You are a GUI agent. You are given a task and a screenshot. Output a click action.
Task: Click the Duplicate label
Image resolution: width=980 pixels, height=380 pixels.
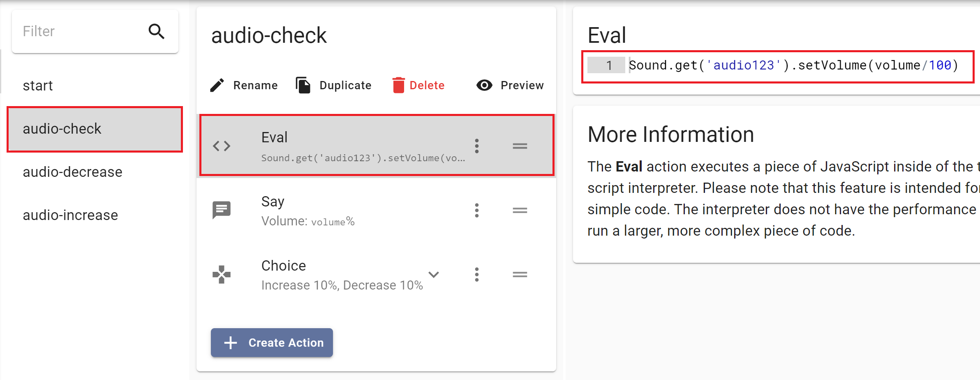[x=345, y=85]
